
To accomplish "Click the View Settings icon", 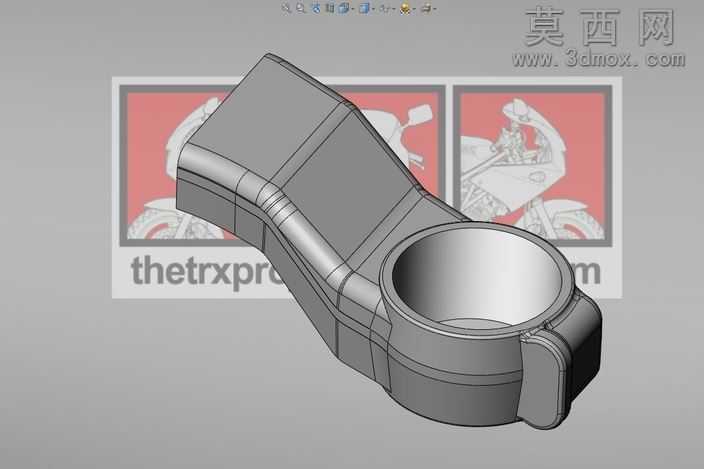I will coord(426,9).
